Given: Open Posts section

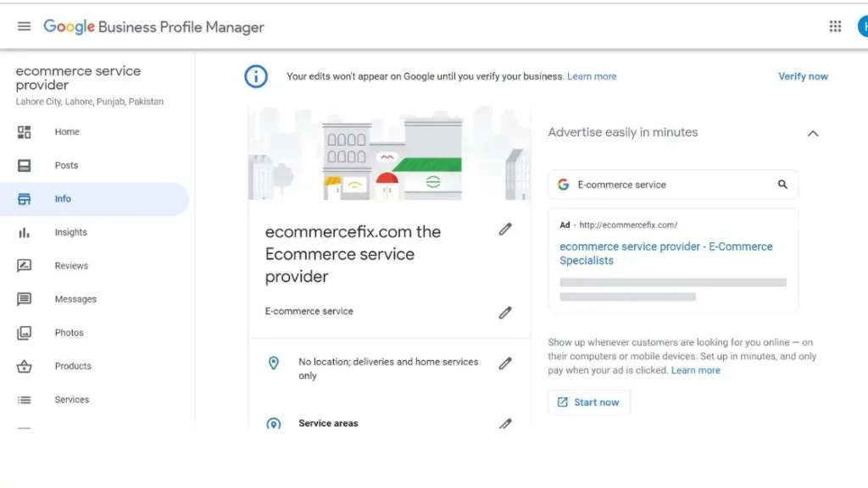Looking at the screenshot, I should (94, 165).
